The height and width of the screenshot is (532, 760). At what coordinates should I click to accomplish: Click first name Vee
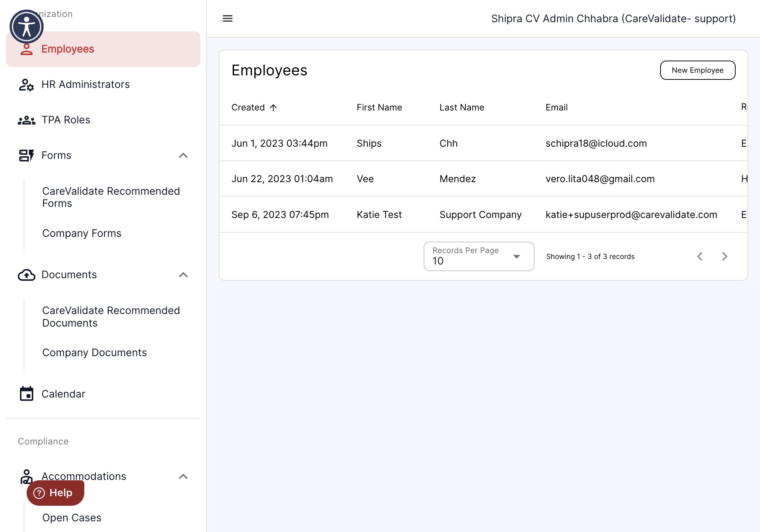tap(365, 179)
